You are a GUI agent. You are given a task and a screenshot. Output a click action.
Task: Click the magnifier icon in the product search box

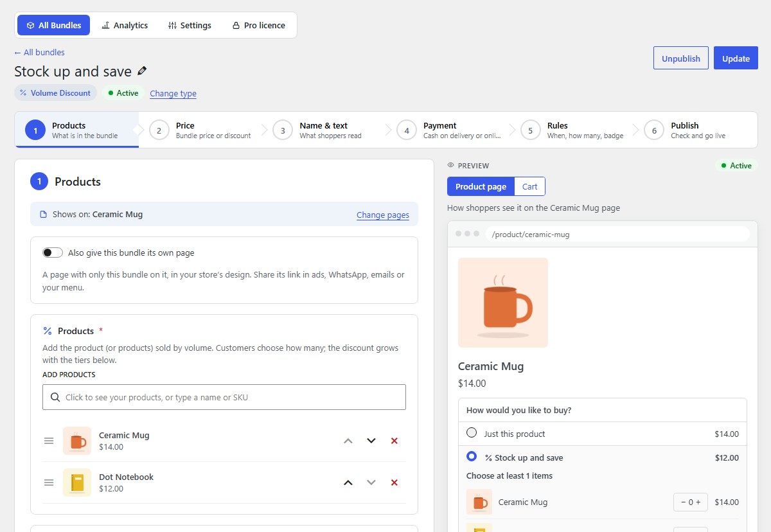(55, 397)
